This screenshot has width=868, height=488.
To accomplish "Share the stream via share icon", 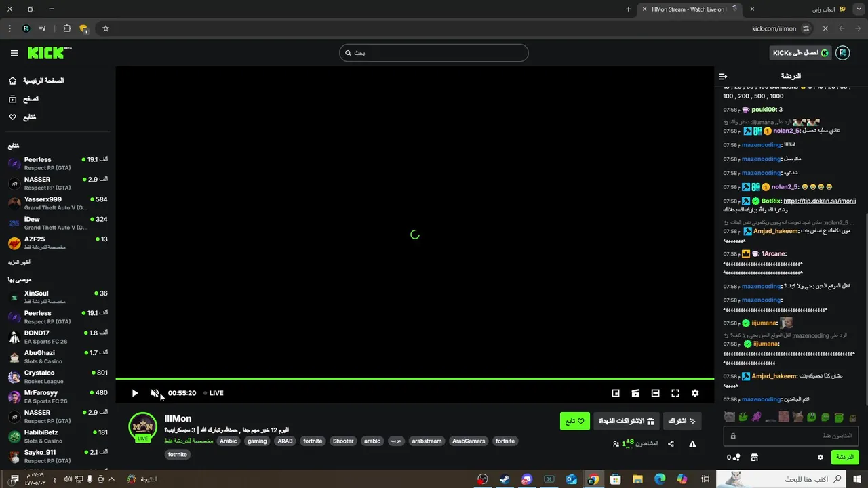I will [671, 444].
